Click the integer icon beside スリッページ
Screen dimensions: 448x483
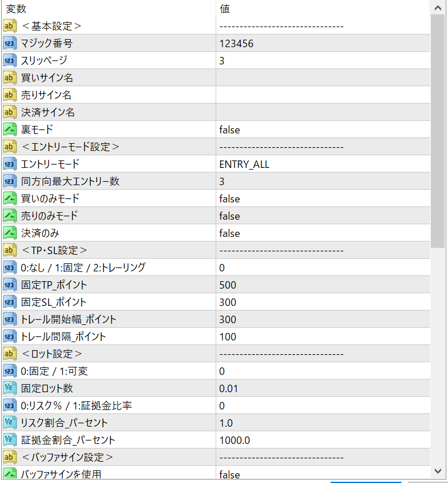pos(10,60)
